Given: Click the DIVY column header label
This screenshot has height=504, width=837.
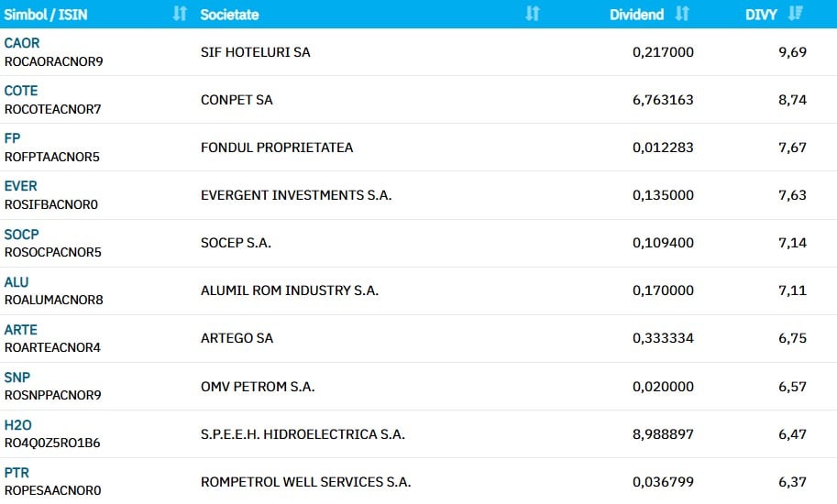Looking at the screenshot, I should [x=762, y=15].
